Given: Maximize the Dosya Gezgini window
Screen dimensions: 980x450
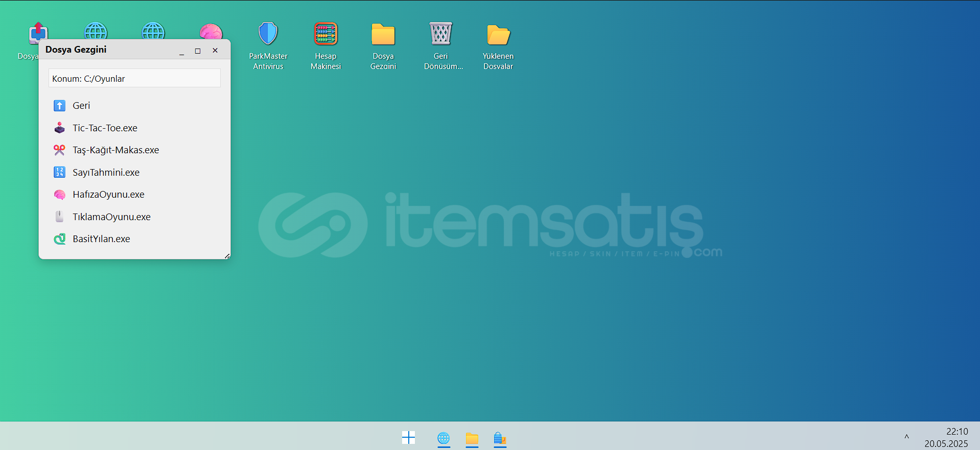Looking at the screenshot, I should [x=198, y=51].
